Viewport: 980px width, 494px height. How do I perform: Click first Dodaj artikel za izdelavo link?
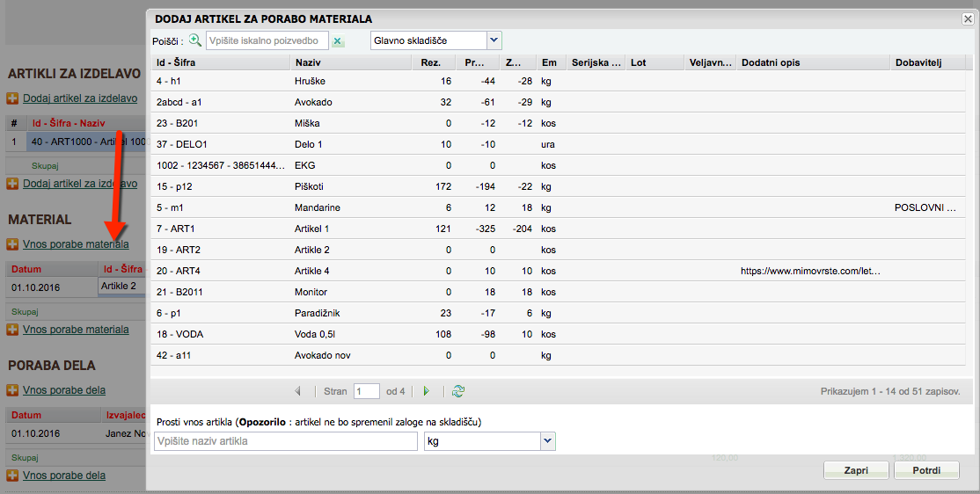pyautogui.click(x=80, y=98)
